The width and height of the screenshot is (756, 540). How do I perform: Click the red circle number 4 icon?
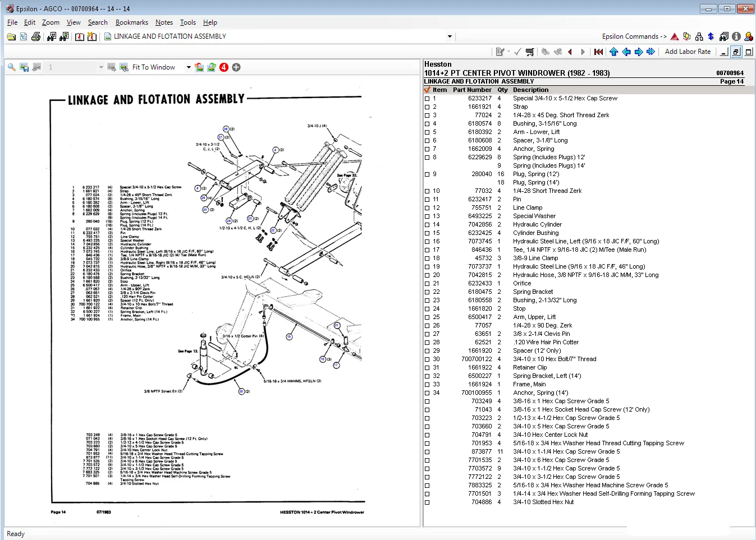pos(224,67)
